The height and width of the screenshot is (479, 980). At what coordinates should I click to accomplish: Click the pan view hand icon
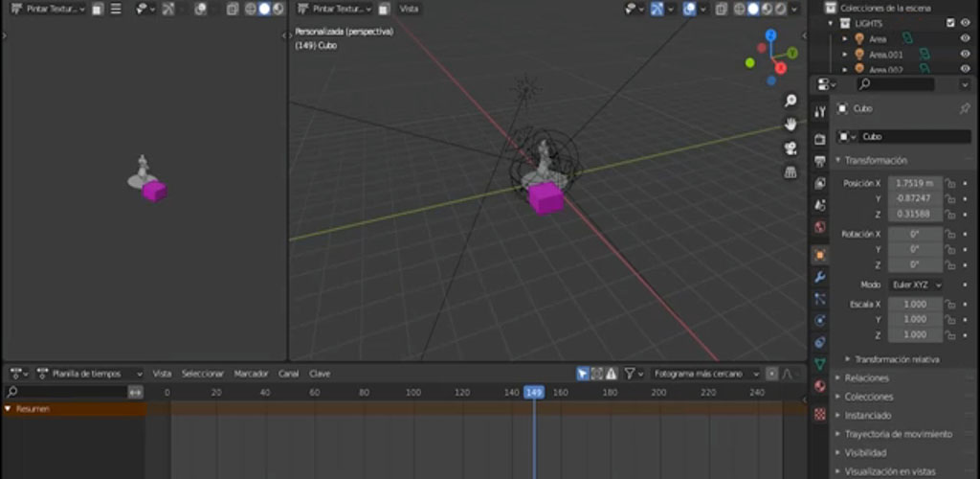click(791, 125)
